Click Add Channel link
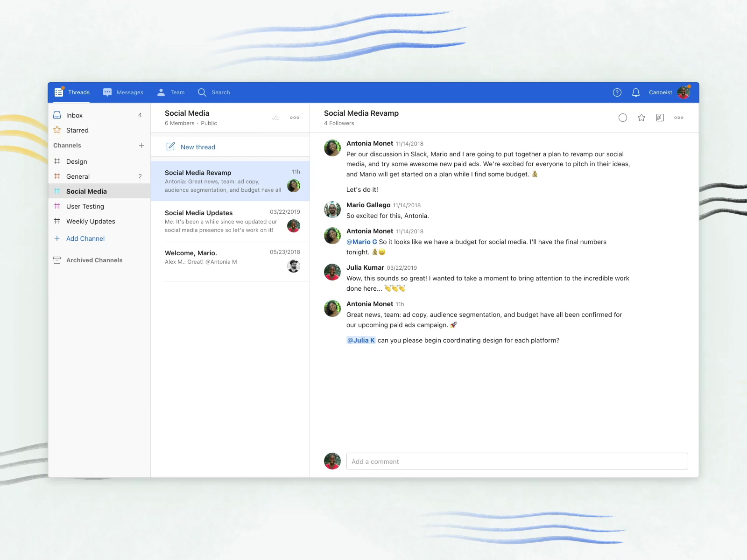Image resolution: width=747 pixels, height=560 pixels. 85,238
